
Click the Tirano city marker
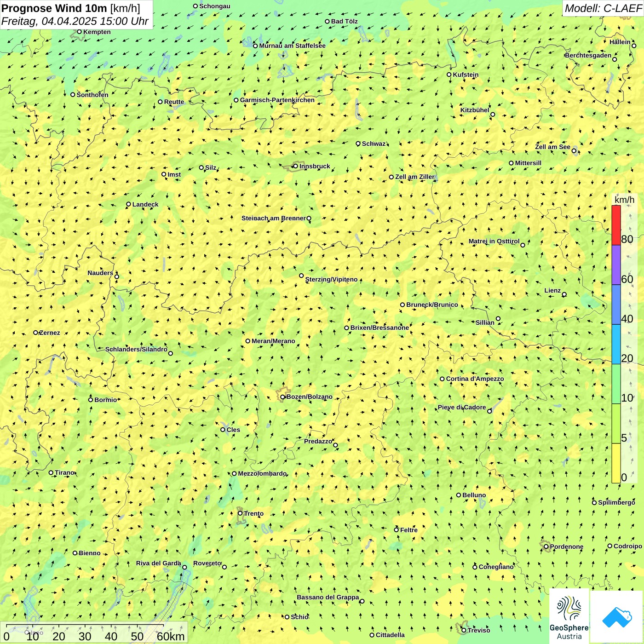(x=51, y=472)
